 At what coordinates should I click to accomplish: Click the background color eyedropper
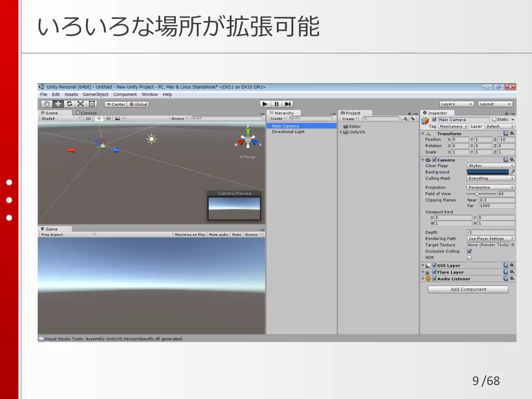[x=513, y=172]
